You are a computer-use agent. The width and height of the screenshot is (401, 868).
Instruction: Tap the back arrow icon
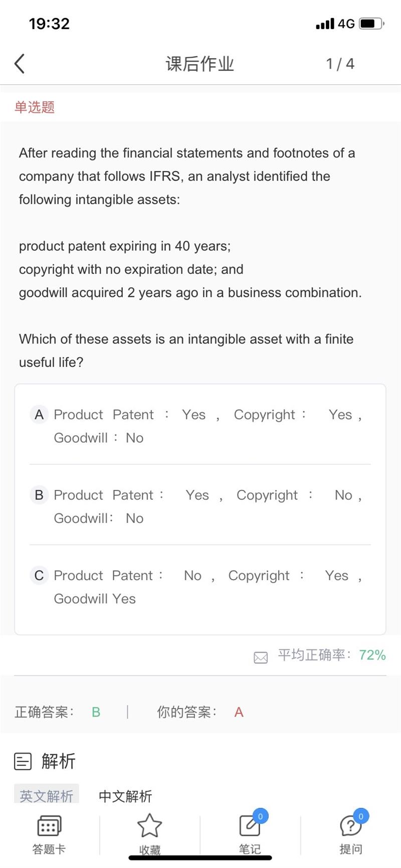click(20, 64)
